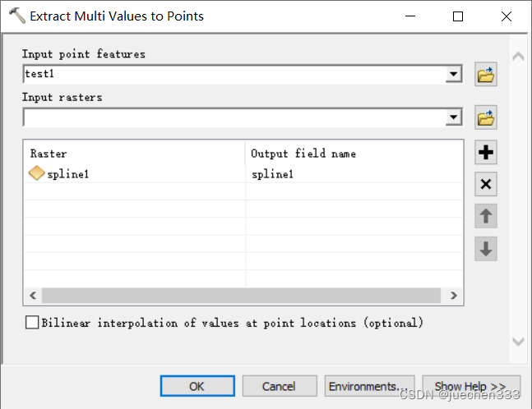Image resolution: width=532 pixels, height=409 pixels.
Task: Browse folder for input rasters
Action: point(485,117)
